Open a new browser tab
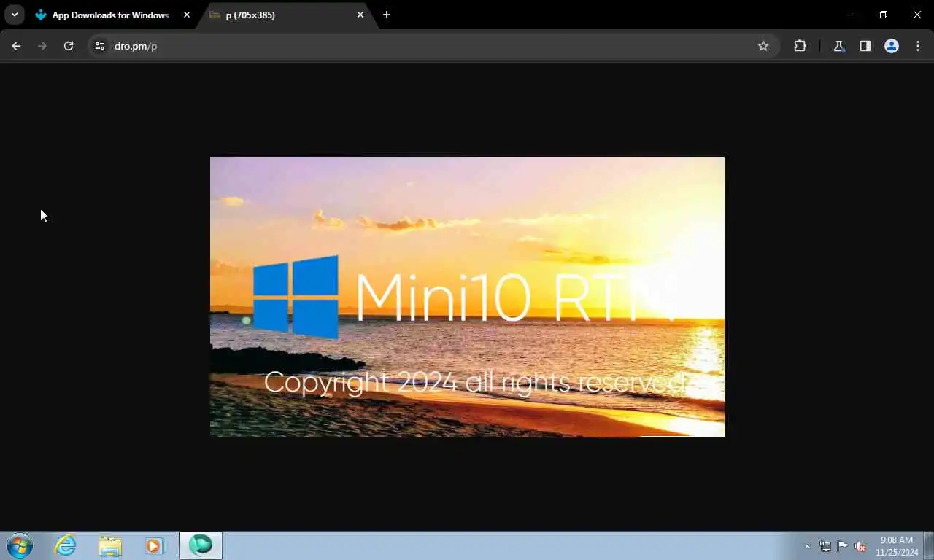The height and width of the screenshot is (560, 934). tap(387, 15)
